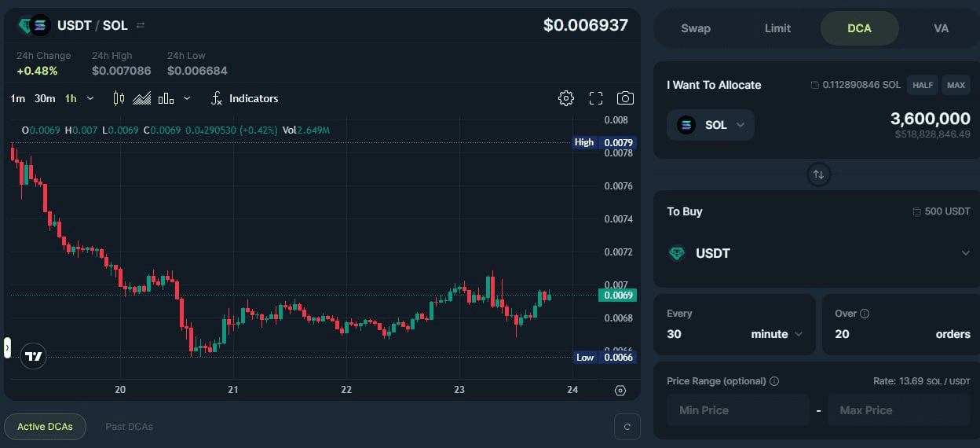This screenshot has width=980, height=448.
Task: Open the SOL token selector
Action: coord(711,125)
